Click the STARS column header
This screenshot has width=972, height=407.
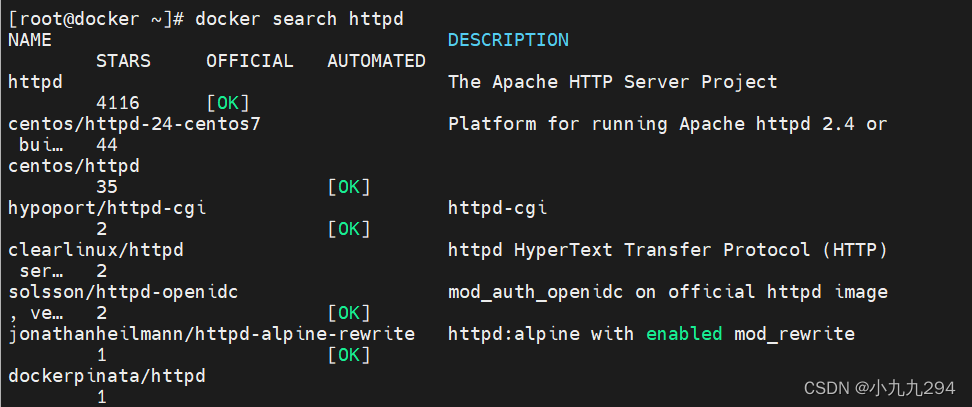(123, 61)
